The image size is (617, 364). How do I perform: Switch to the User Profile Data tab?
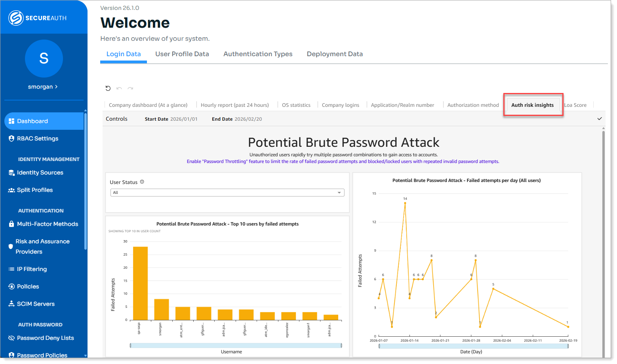point(182,54)
